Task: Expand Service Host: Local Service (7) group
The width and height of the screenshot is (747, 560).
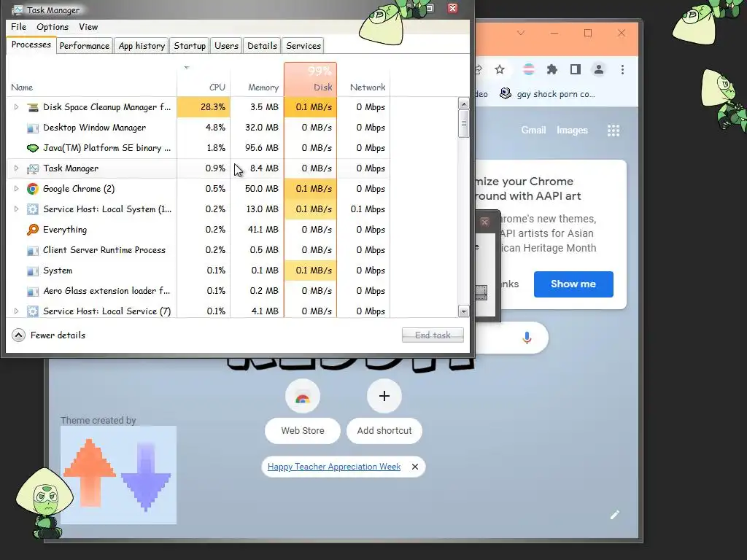Action: click(16, 311)
